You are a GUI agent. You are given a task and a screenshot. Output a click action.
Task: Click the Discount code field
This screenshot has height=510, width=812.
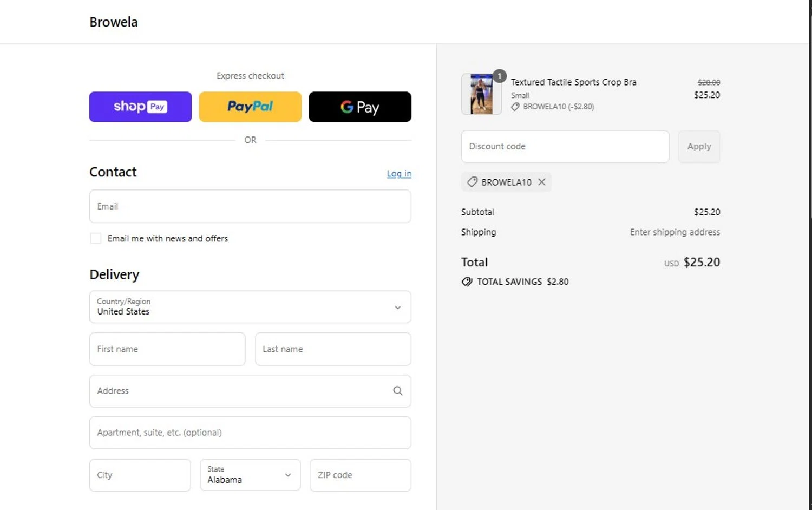(565, 146)
